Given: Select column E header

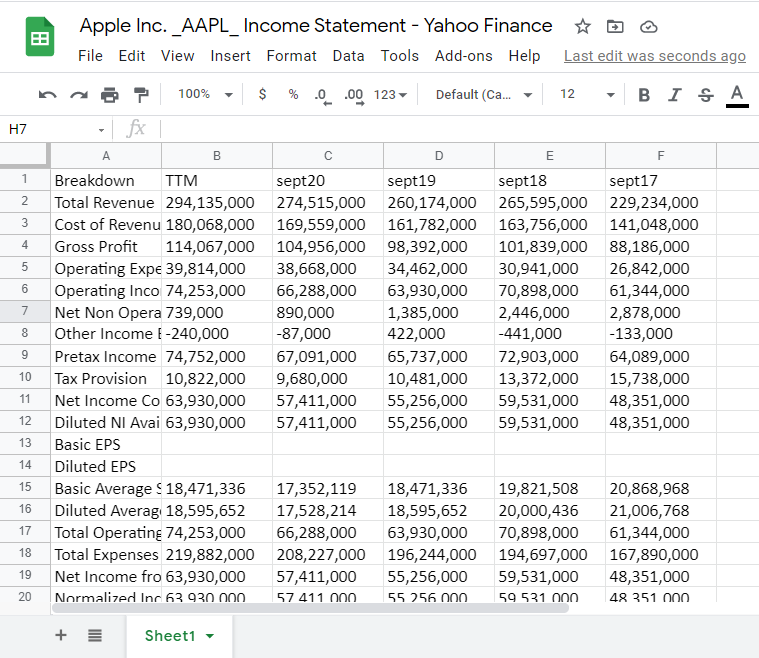Looking at the screenshot, I should [549, 156].
